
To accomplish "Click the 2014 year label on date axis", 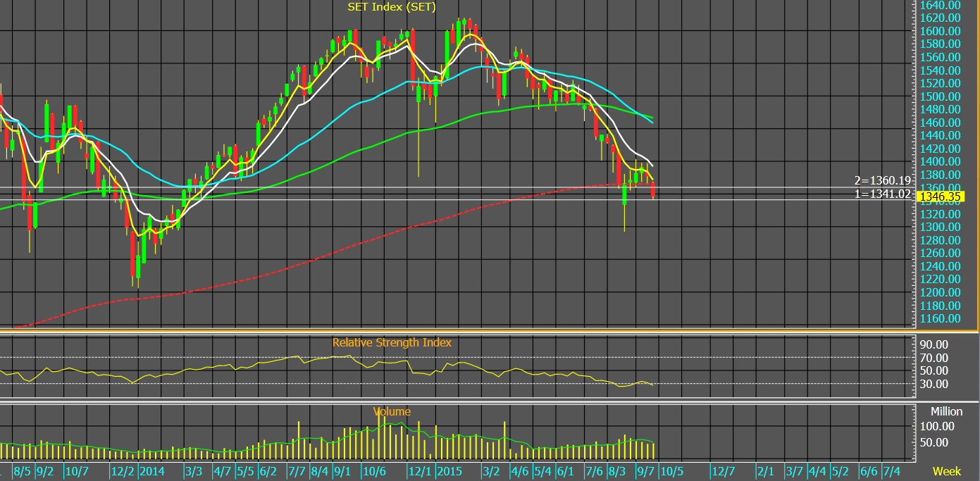I will (151, 470).
